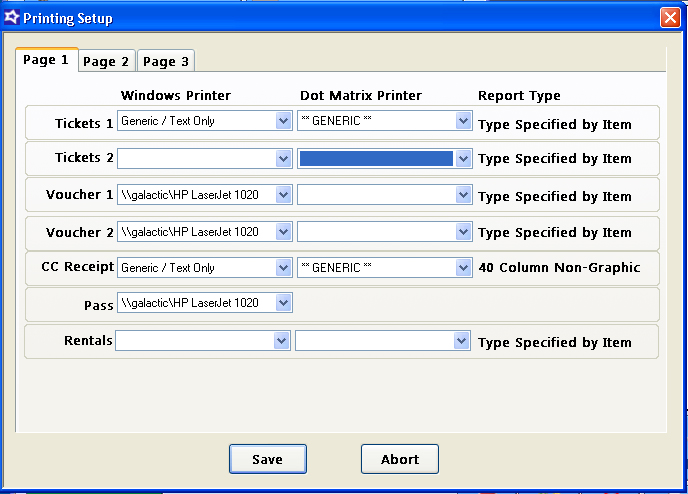688x494 pixels.
Task: Open the highlighted Tickets 2 Dot Matrix dropdown
Action: click(463, 158)
